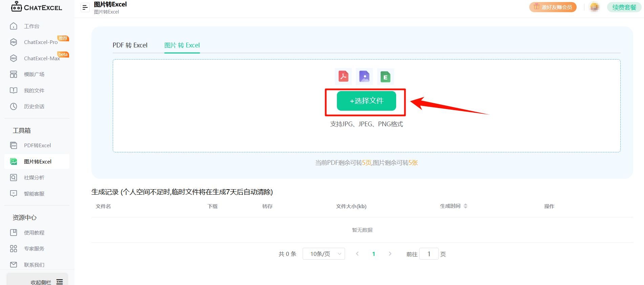Click the 前往 page number input field
This screenshot has width=644, height=285.
[x=429, y=254]
